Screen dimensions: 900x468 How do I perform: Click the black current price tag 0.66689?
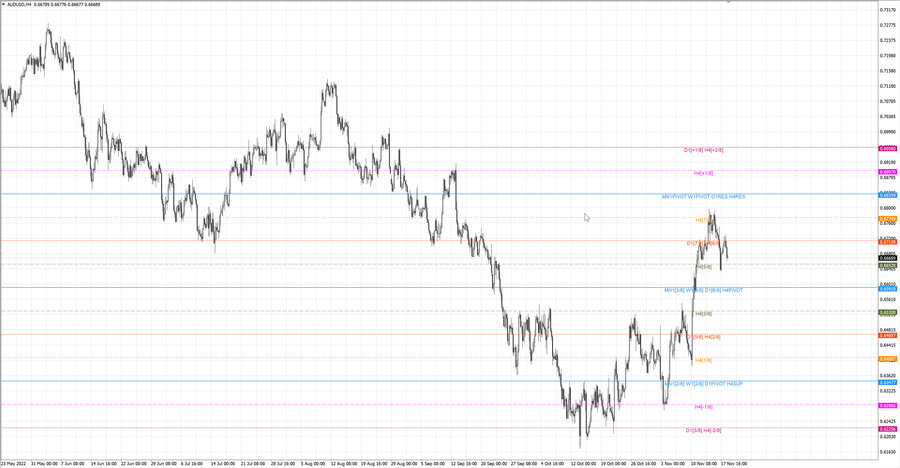[x=887, y=258]
